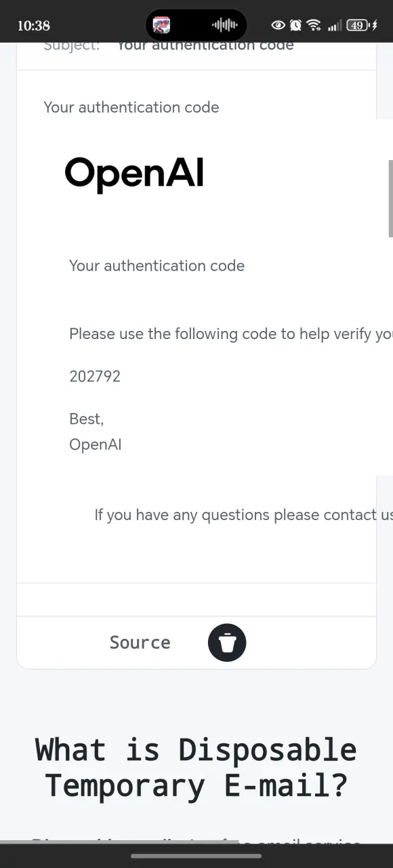The width and height of the screenshot is (393, 868).
Task: Tap the Wi-Fi status icon
Action: [x=313, y=25]
